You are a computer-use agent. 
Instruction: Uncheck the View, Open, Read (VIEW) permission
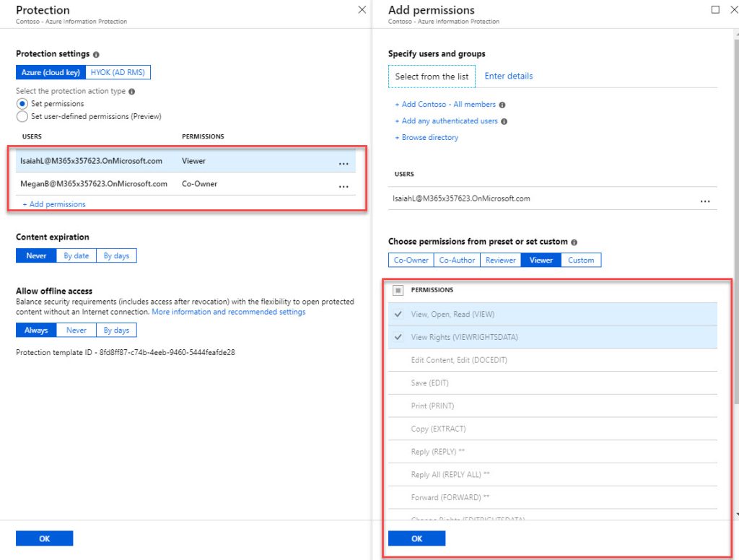point(398,313)
